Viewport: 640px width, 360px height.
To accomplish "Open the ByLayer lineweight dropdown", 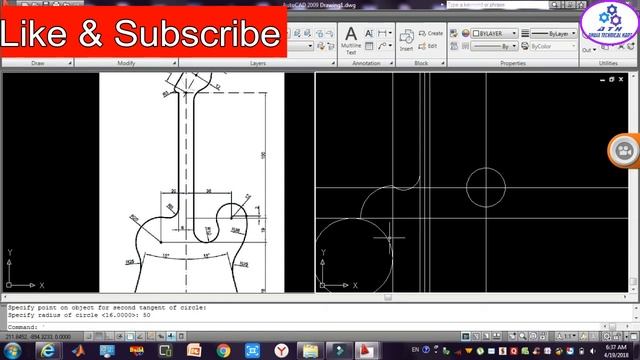I will (554, 33).
